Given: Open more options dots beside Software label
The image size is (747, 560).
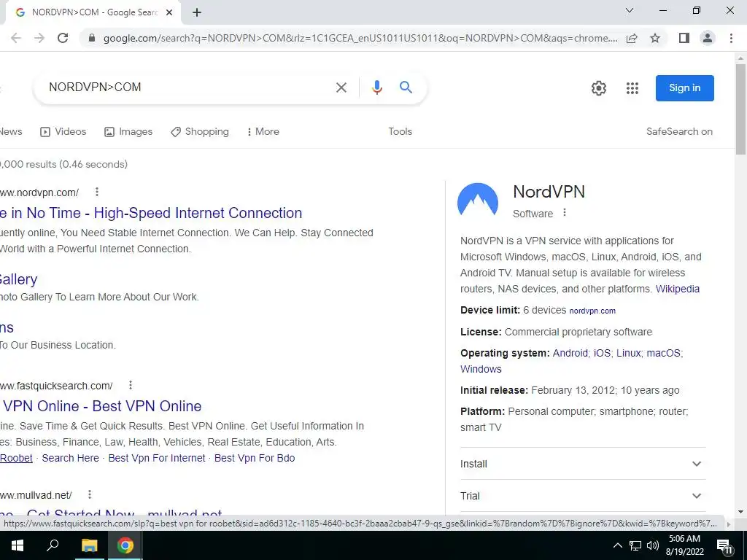Looking at the screenshot, I should click(x=565, y=212).
